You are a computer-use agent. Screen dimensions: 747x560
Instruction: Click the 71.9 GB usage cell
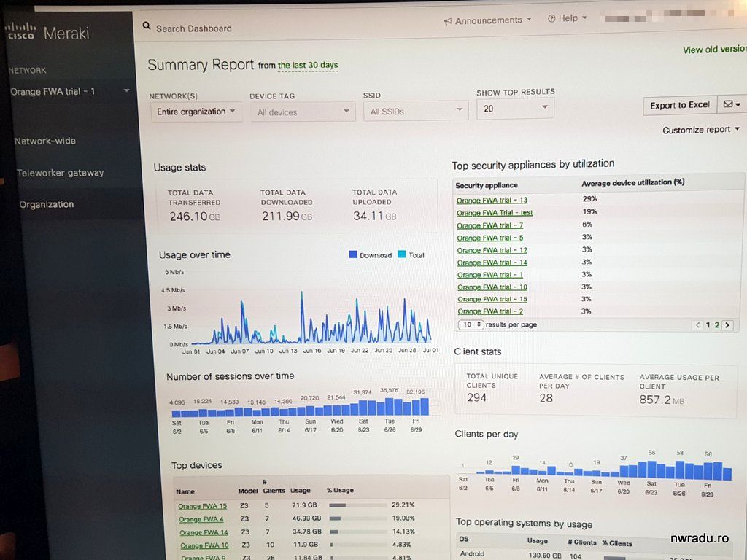(x=304, y=505)
